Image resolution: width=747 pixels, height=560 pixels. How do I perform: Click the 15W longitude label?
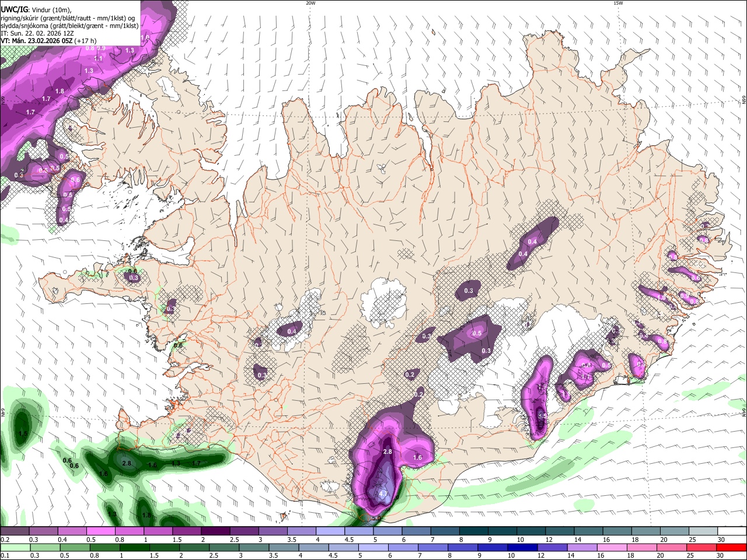click(619, 3)
